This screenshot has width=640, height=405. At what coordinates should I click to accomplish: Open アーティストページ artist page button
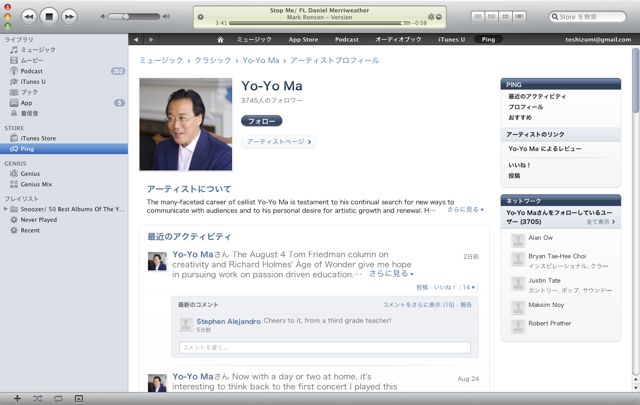pyautogui.click(x=279, y=142)
